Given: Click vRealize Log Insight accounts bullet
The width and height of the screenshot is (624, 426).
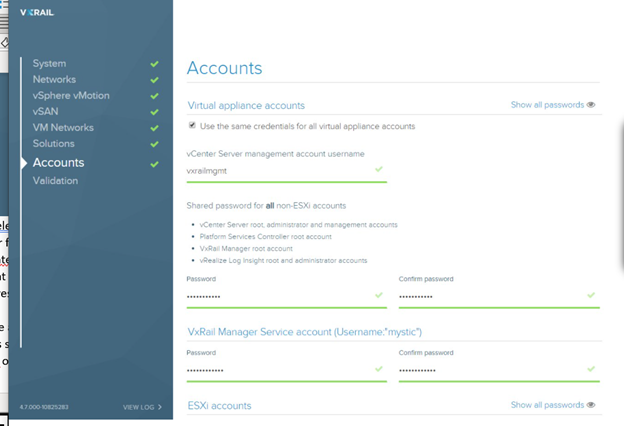Looking at the screenshot, I should click(x=283, y=260).
